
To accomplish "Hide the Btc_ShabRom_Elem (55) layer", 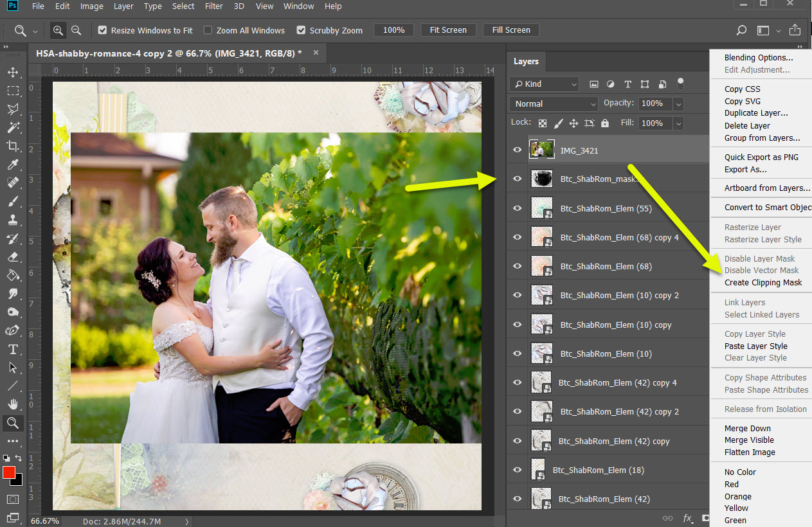I will point(517,208).
